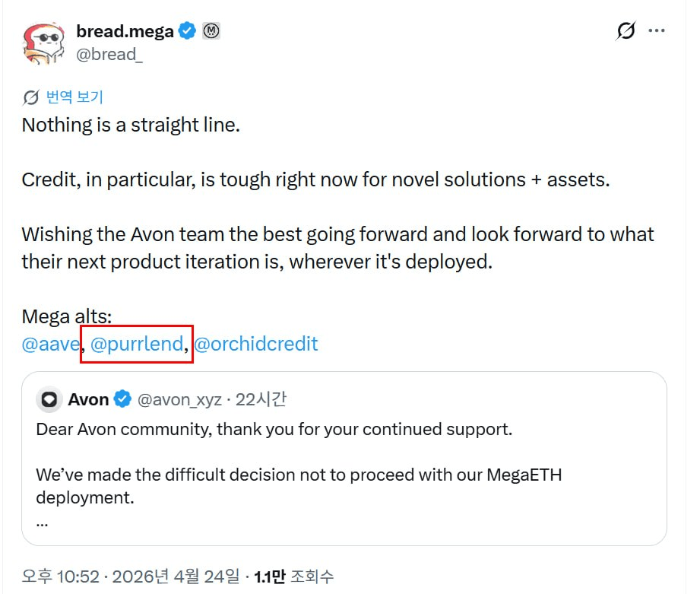Screen dimensions: 700x594
Task: Click the 1.1만 조회수 view count
Action: pos(294,577)
